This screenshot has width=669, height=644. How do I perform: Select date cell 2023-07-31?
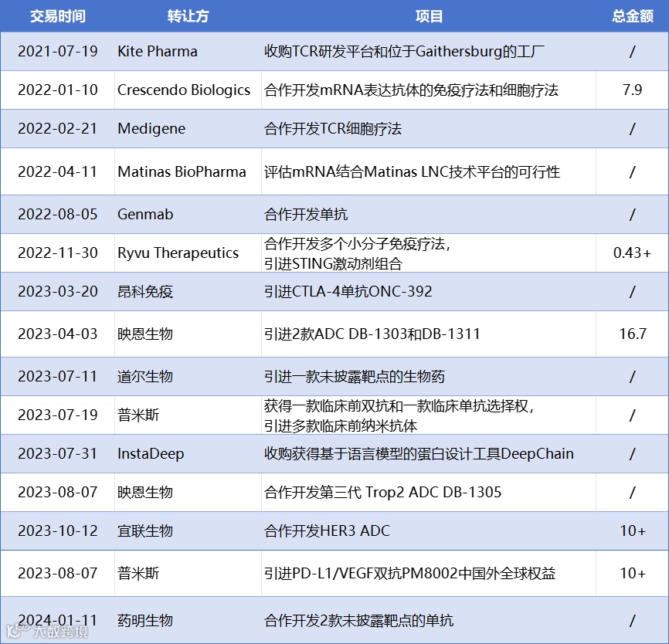58,454
